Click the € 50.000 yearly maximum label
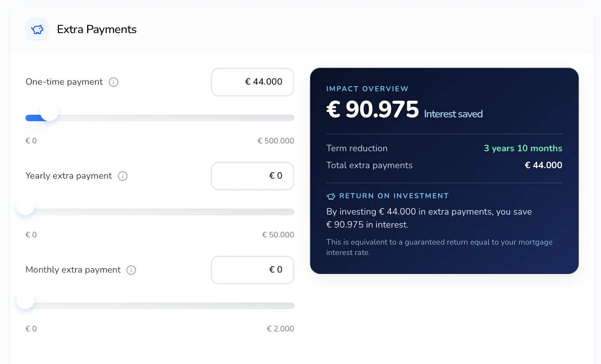 [278, 235]
